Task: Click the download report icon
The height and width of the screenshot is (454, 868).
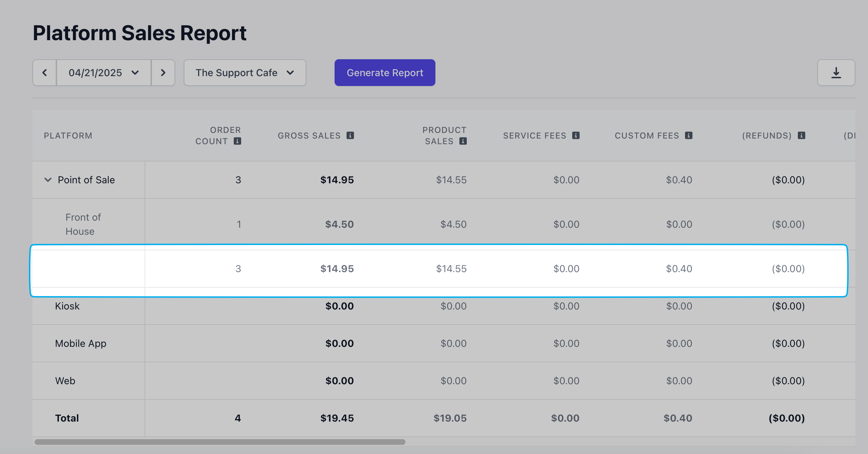Action: point(836,73)
